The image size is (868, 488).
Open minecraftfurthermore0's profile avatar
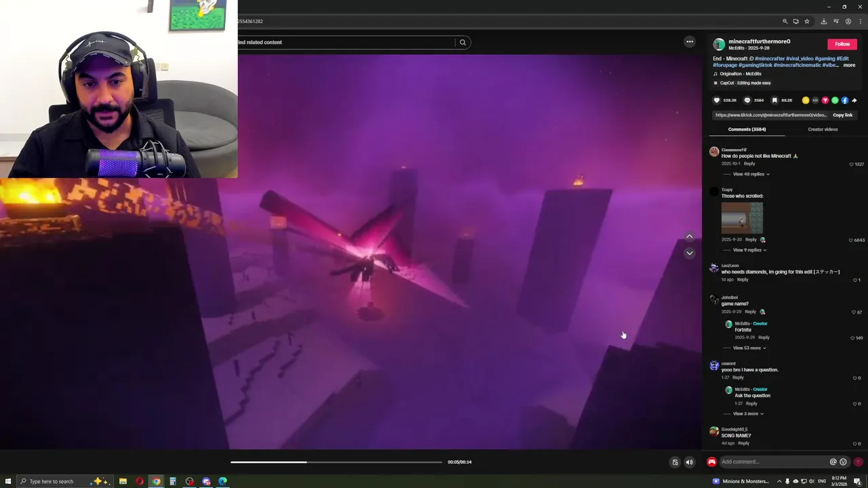point(719,45)
